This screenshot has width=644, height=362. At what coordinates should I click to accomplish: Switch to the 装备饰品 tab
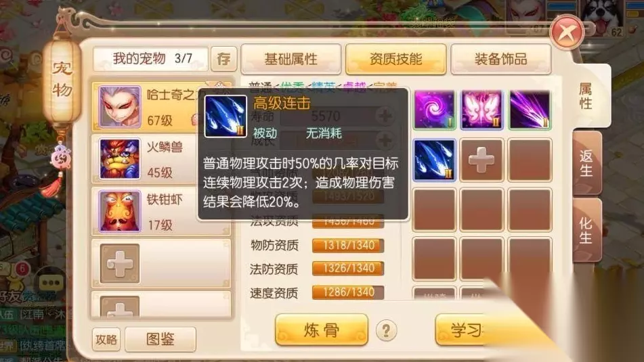click(x=500, y=59)
